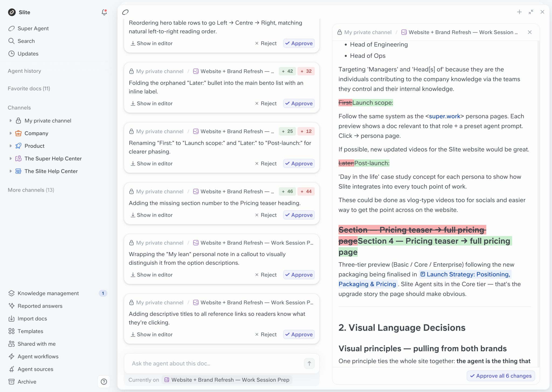Image resolution: width=552 pixels, height=392 pixels.
Task: Click the Agent sources icon
Action: pos(11,369)
